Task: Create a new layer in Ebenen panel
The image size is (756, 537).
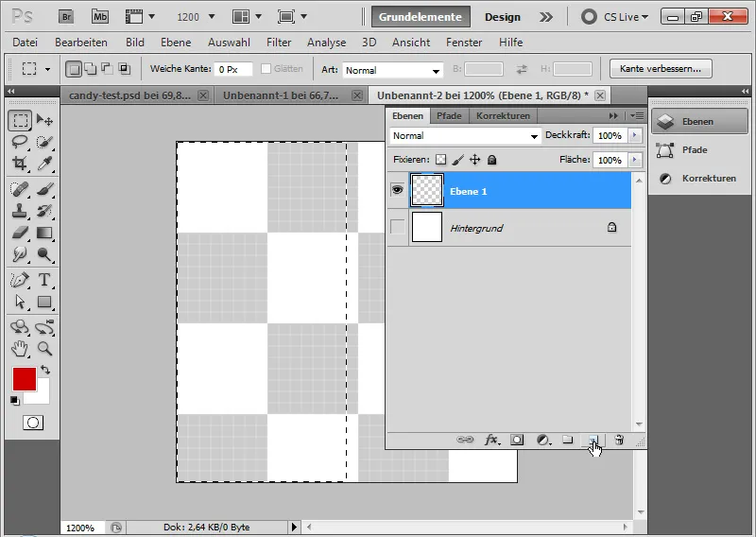Action: point(593,440)
